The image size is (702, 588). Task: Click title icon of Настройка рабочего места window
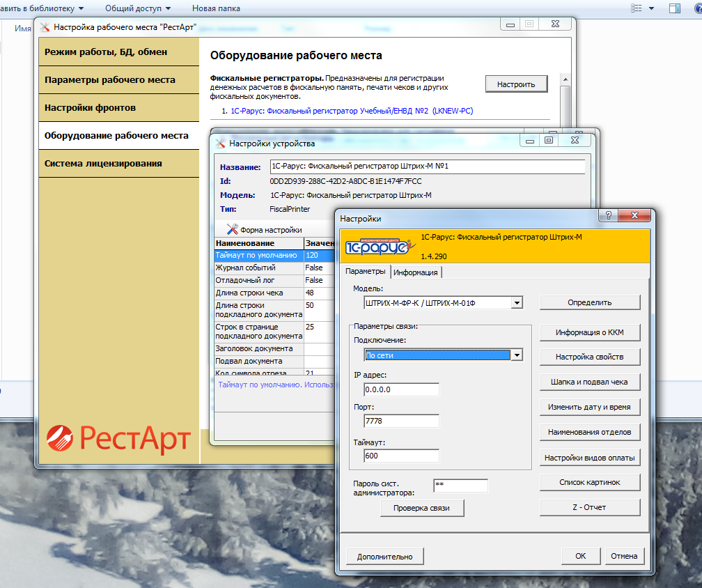(x=45, y=27)
